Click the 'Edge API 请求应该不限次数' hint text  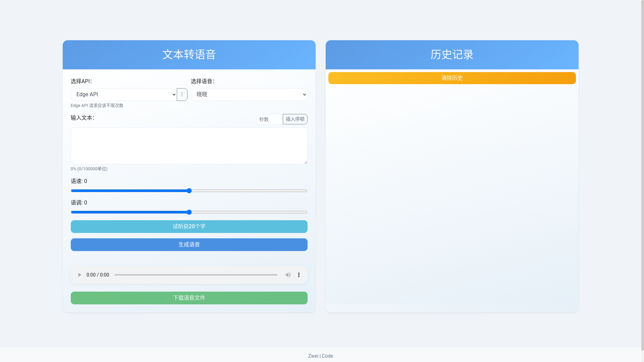(97, 106)
